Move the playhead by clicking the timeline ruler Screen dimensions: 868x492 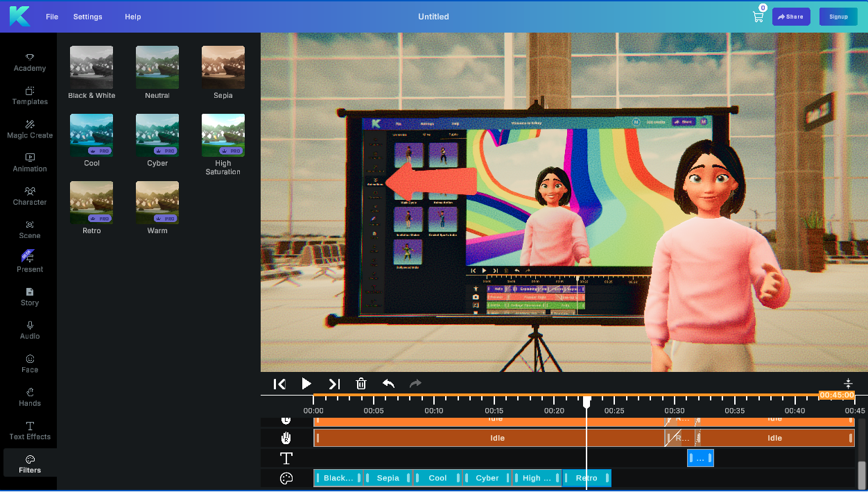click(x=485, y=401)
